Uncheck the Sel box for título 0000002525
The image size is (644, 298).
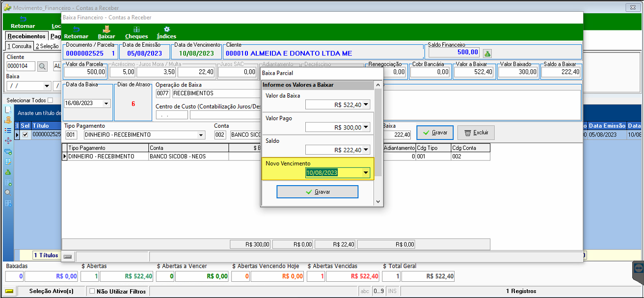(25, 135)
